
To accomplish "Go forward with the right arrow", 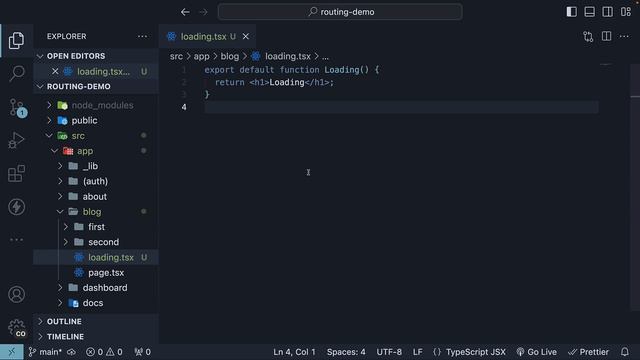I will coord(203,12).
